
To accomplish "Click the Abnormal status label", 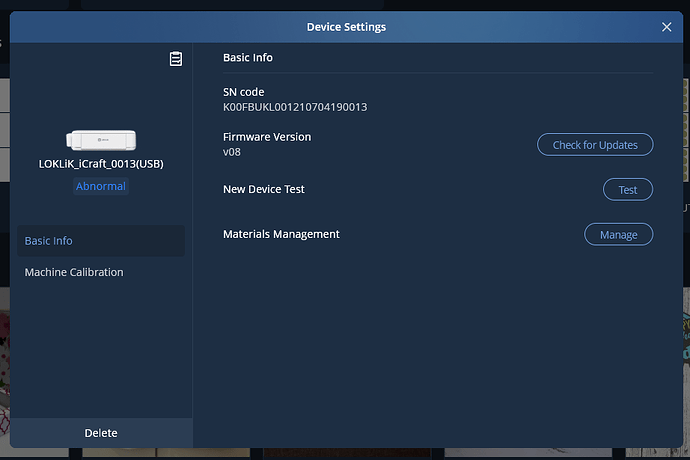I will 101,186.
